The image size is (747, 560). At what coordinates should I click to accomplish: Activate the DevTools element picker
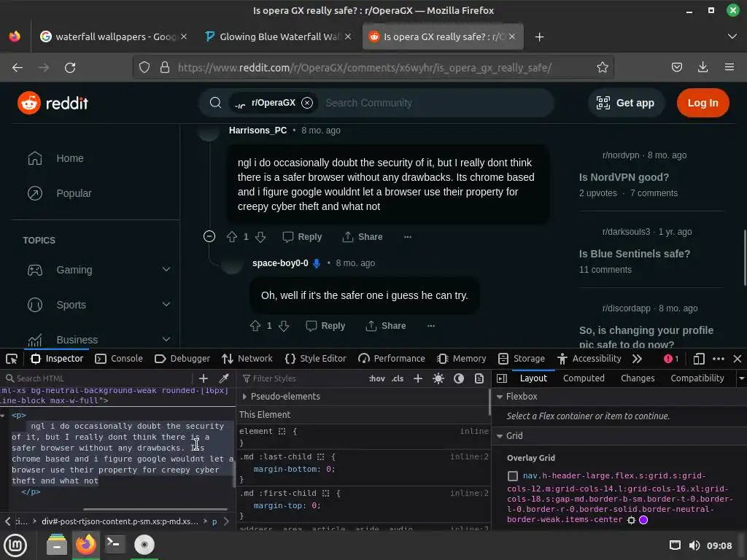[x=12, y=359]
